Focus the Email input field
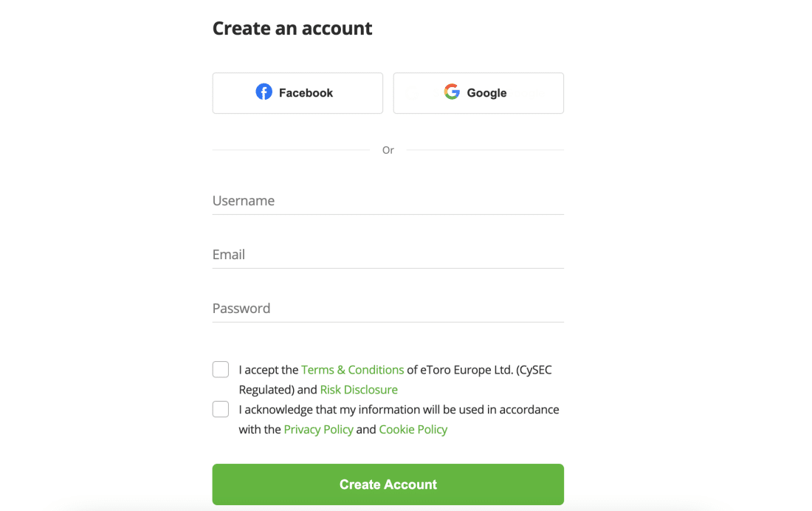The width and height of the screenshot is (812, 511). pos(388,255)
